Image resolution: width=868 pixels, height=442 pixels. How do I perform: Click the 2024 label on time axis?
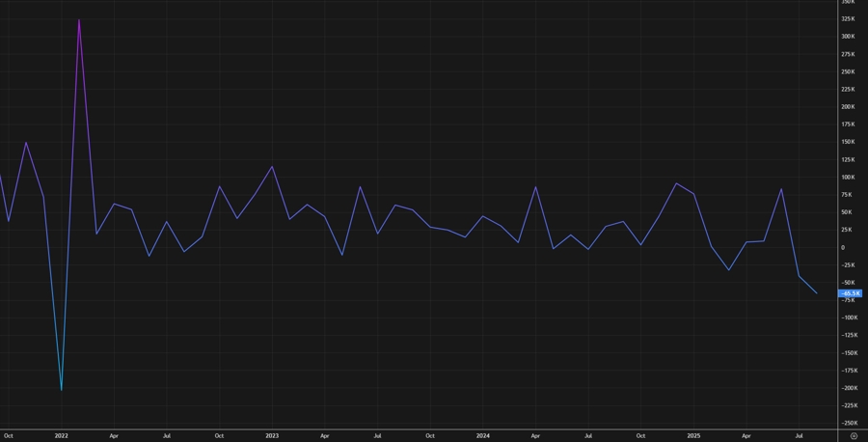tap(483, 435)
